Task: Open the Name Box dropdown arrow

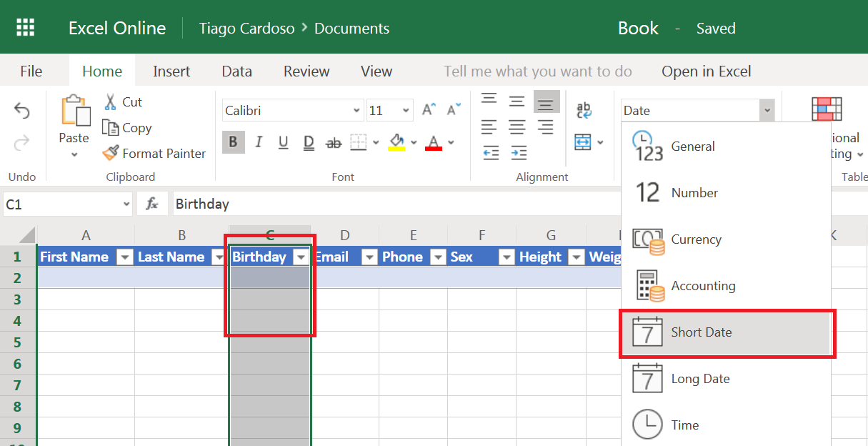Action: click(x=125, y=204)
